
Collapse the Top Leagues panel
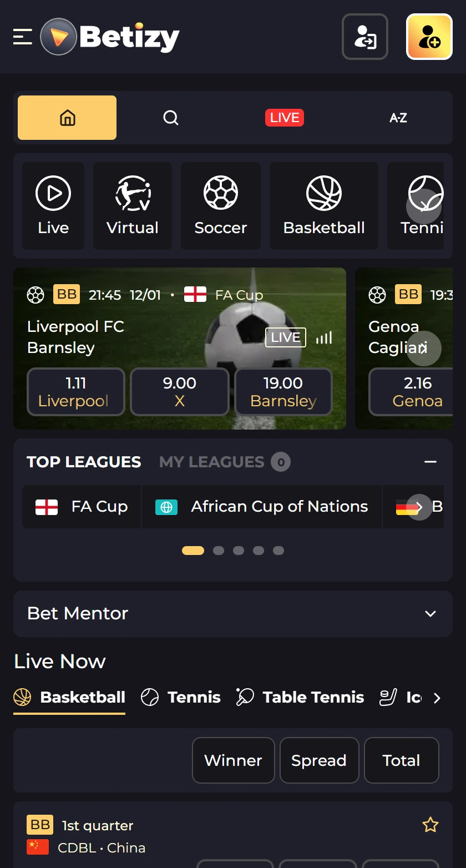coord(430,462)
